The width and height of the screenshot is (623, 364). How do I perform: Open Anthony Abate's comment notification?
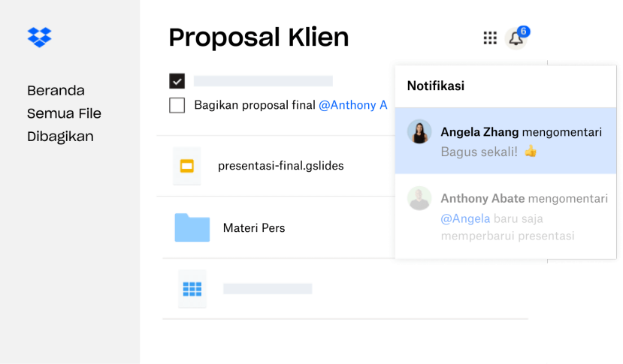[x=506, y=216]
